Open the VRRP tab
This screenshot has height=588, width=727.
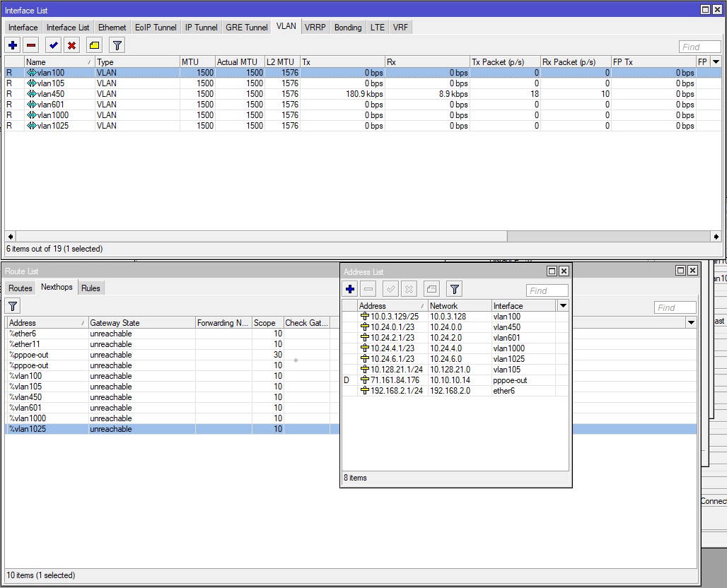click(315, 28)
